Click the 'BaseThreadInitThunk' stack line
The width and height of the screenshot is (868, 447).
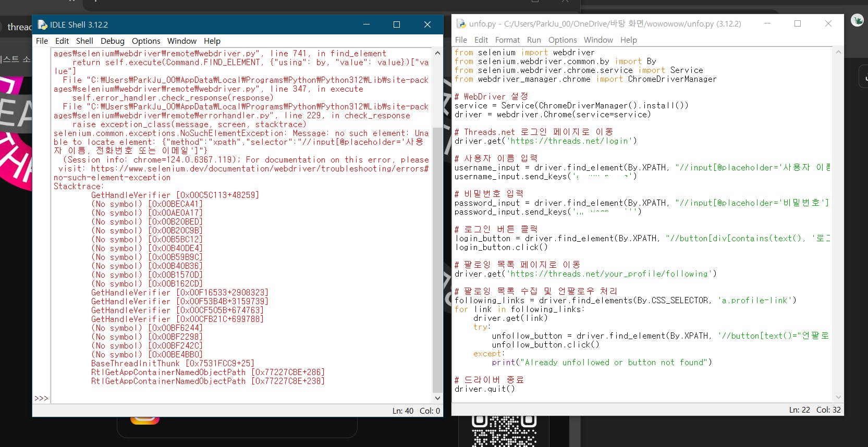(x=173, y=364)
